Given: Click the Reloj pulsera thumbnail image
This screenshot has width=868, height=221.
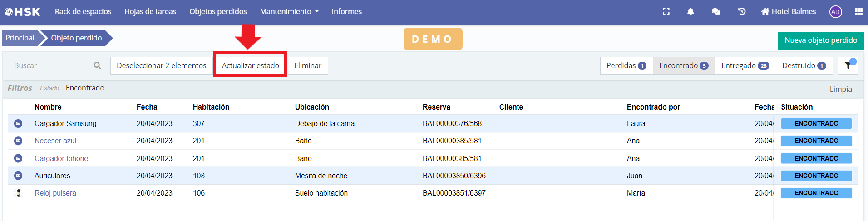Looking at the screenshot, I should click(x=18, y=193).
